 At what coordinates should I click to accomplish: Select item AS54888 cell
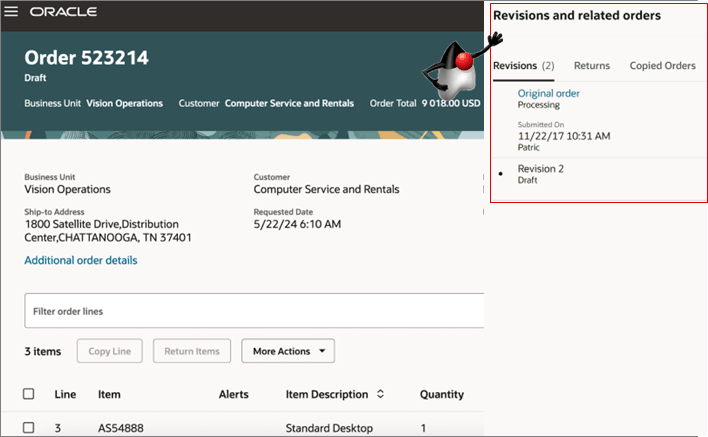pos(121,428)
